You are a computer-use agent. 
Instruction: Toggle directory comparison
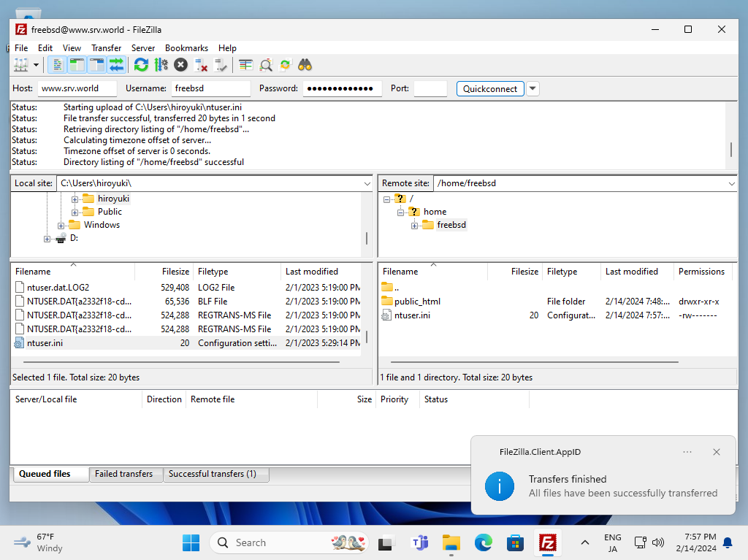click(266, 65)
